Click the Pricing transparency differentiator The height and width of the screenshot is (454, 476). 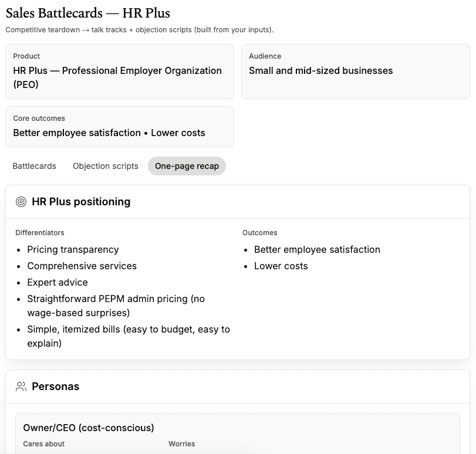pos(73,249)
